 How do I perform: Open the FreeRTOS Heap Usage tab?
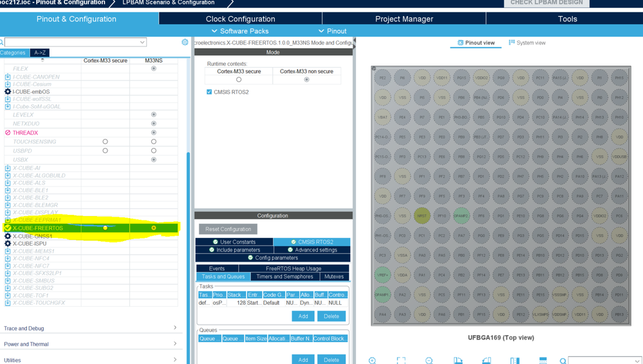tap(294, 268)
